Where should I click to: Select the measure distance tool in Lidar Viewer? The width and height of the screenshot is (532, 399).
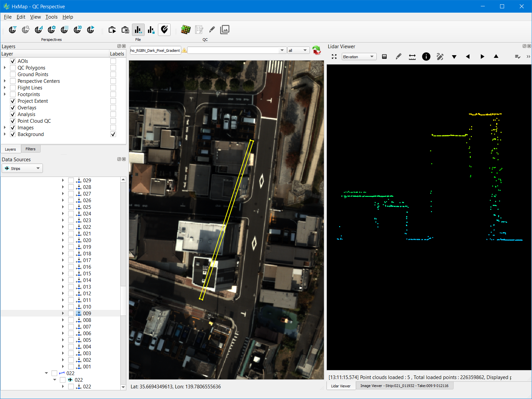click(x=412, y=57)
